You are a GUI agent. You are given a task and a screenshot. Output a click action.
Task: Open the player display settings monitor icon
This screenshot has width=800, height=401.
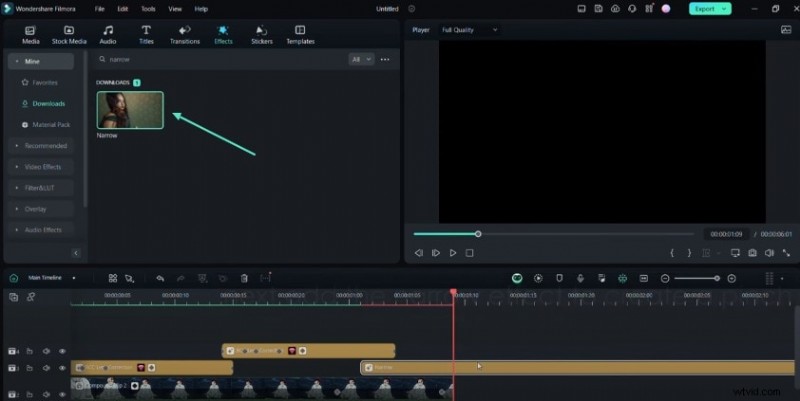coord(735,253)
